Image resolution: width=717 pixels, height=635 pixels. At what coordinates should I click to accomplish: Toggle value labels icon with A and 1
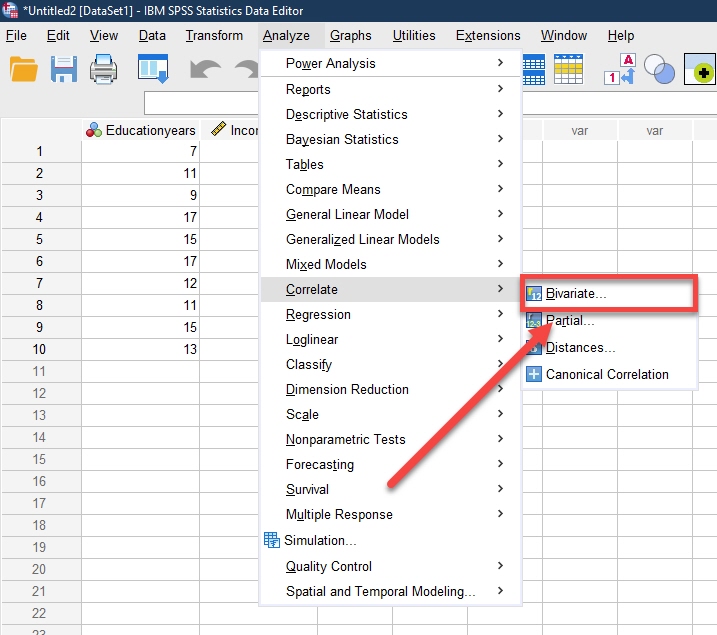[x=621, y=69]
